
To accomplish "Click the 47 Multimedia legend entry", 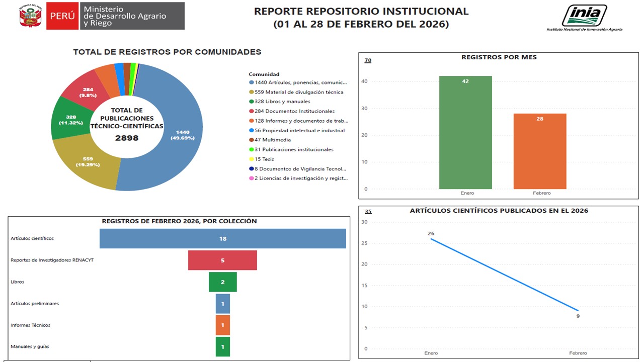I will point(270,140).
